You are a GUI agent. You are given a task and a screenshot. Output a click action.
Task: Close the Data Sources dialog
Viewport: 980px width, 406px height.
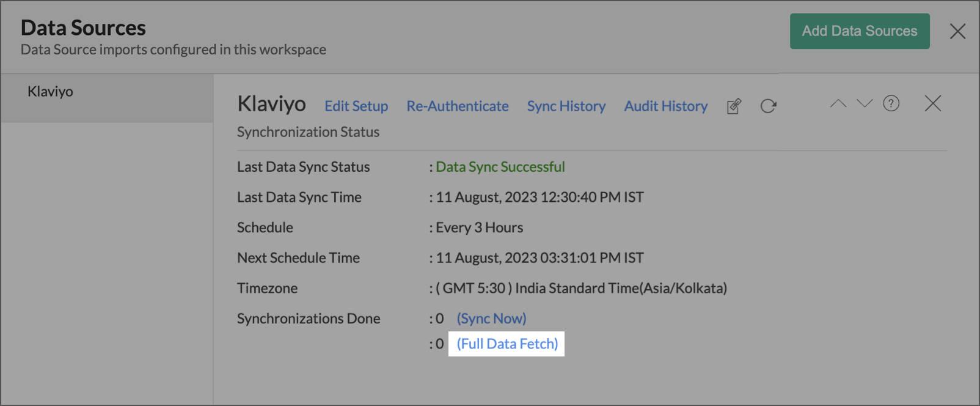(957, 31)
